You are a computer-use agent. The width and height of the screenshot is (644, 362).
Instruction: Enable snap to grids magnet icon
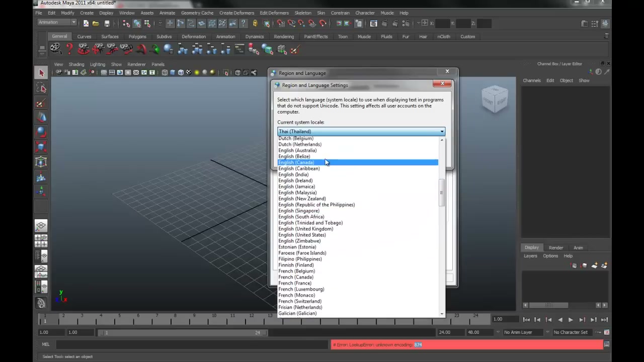pyautogui.click(x=281, y=23)
